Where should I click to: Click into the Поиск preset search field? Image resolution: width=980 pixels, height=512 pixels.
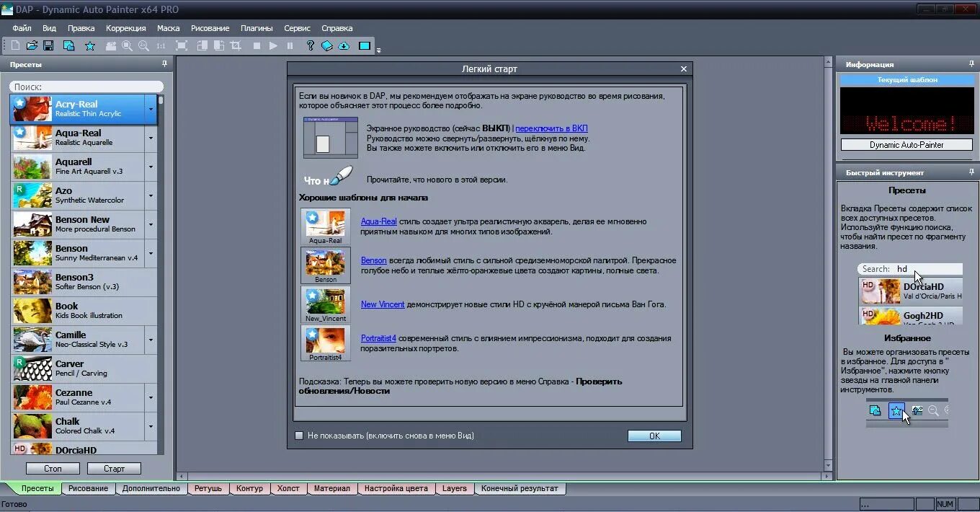86,87
